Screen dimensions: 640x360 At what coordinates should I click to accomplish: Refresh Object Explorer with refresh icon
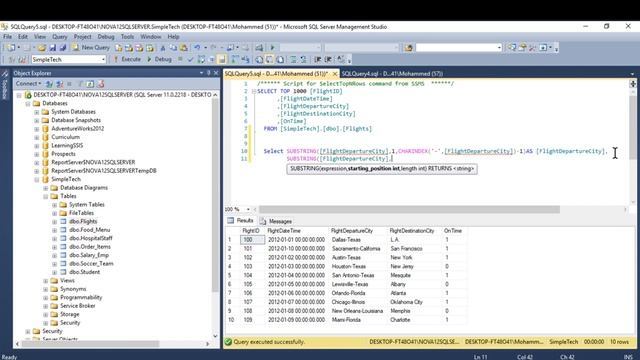(90, 84)
